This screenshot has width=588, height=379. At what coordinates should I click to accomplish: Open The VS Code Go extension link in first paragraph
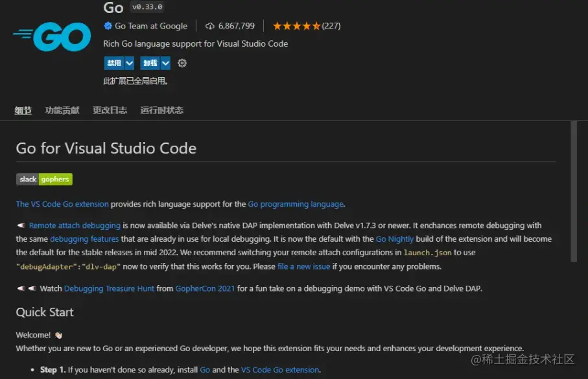click(62, 204)
